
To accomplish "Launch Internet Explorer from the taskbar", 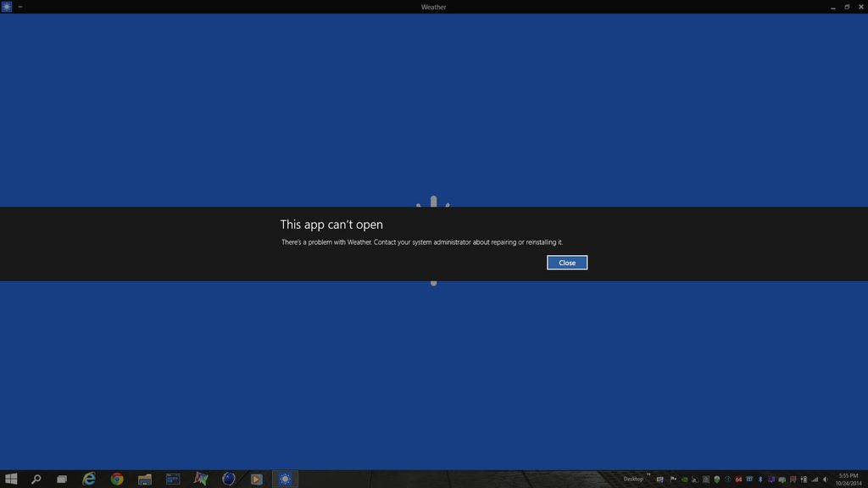I will point(88,479).
